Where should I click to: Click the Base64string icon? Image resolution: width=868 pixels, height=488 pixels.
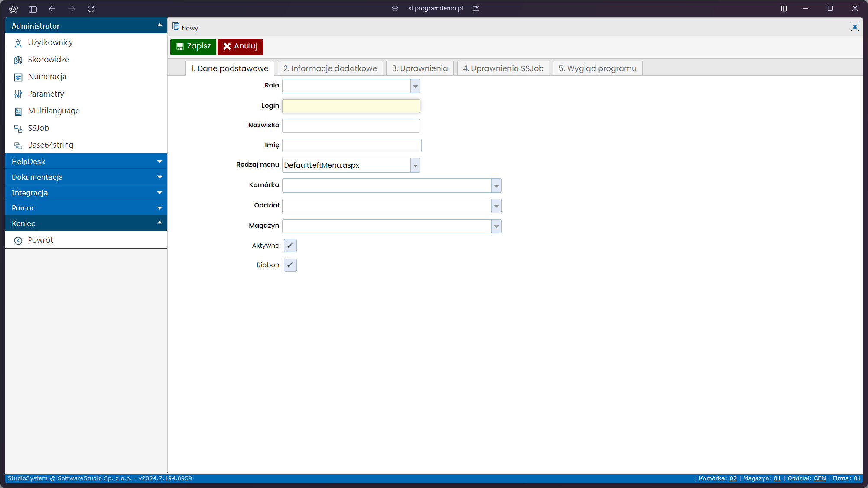pos(18,145)
